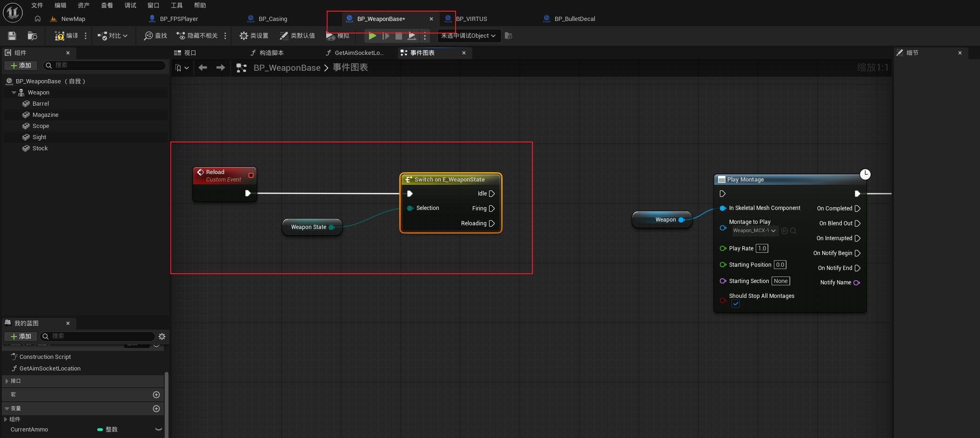
Task: Browse to asset in content browser icon
Action: coord(32,36)
